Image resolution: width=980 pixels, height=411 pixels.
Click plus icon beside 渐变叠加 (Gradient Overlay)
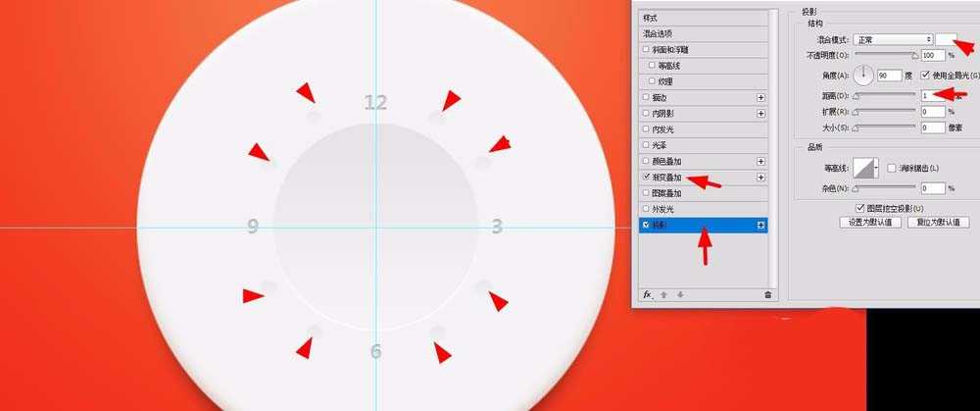pos(760,177)
